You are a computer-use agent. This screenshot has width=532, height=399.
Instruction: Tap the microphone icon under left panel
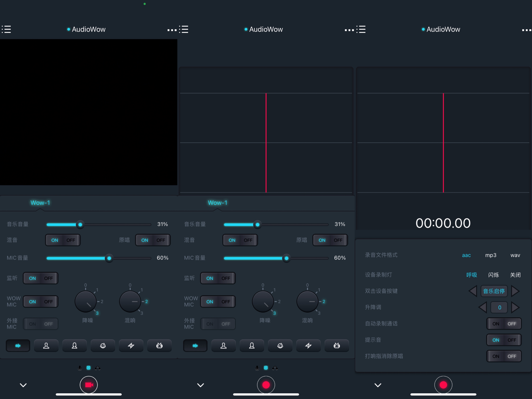[x=80, y=368]
